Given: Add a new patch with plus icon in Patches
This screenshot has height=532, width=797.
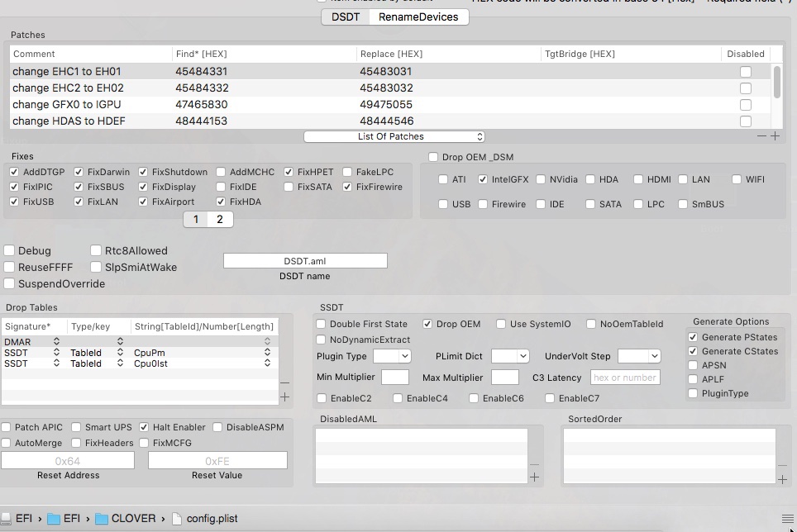Looking at the screenshot, I should coord(775,136).
